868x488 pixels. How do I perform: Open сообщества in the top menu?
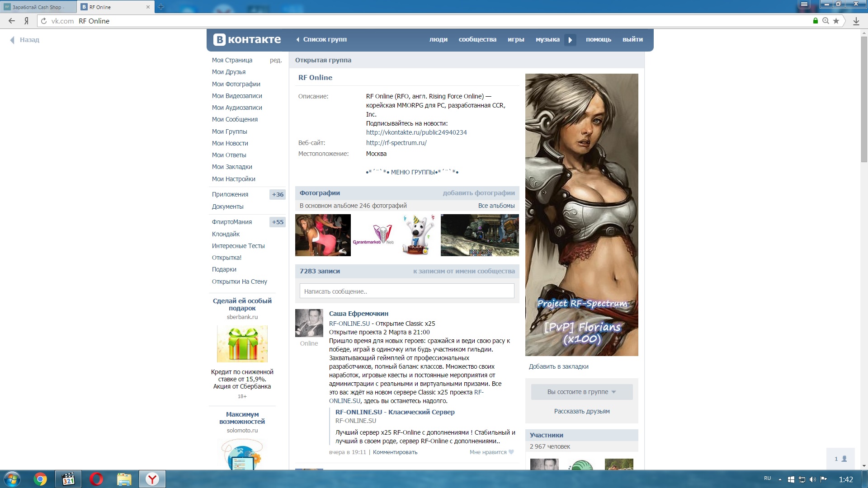coord(477,39)
